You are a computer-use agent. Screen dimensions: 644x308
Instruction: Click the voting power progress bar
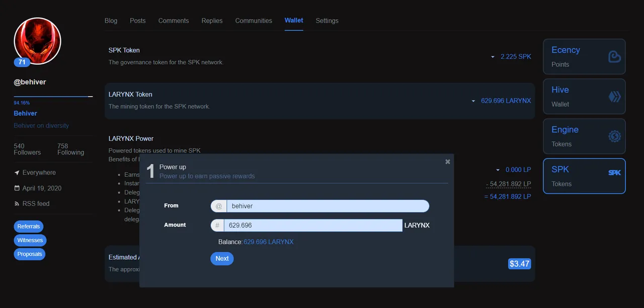point(53,96)
